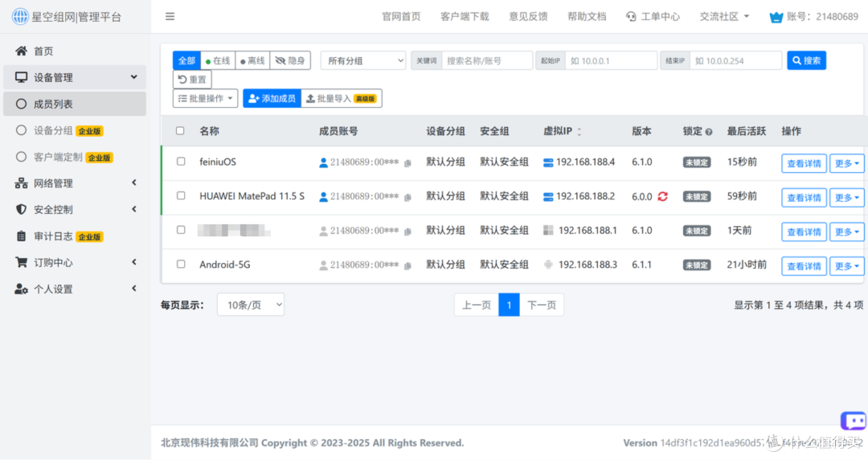Click 查看详情 for Android-5G

click(x=804, y=266)
